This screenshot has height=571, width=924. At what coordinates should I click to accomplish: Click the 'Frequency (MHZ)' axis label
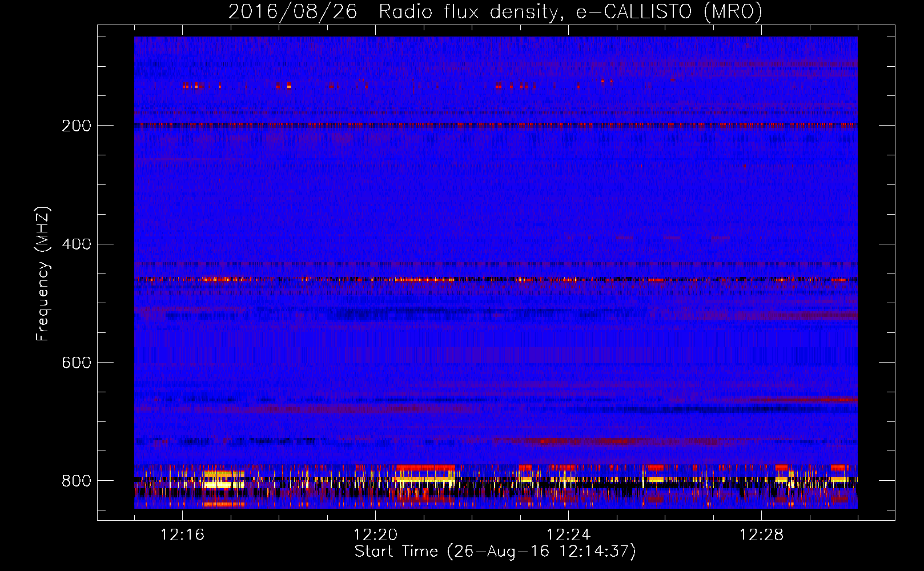click(43, 274)
